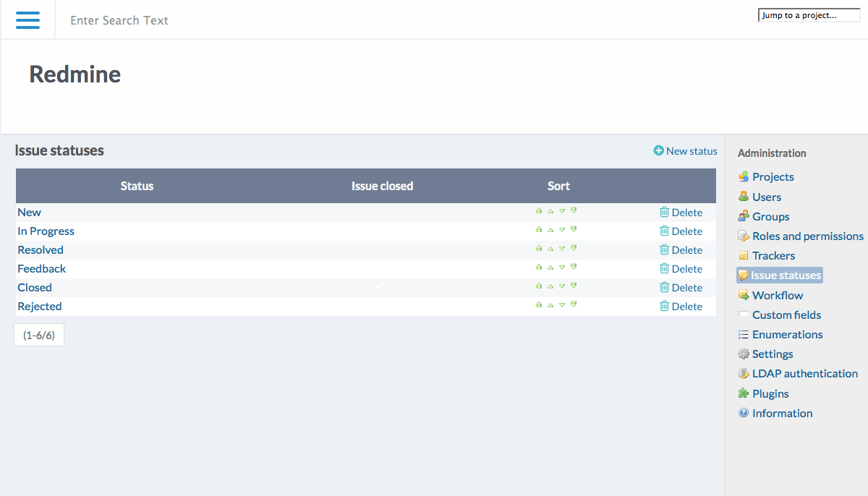Open Users administration via the user icon
The width and height of the screenshot is (868, 496).
(744, 196)
